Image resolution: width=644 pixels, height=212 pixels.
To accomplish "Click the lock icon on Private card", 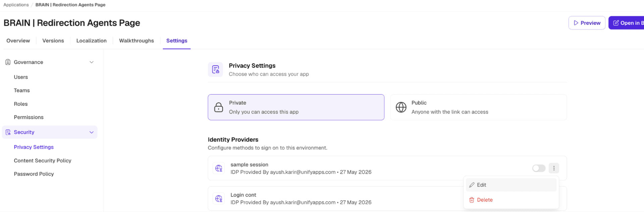I will (219, 107).
